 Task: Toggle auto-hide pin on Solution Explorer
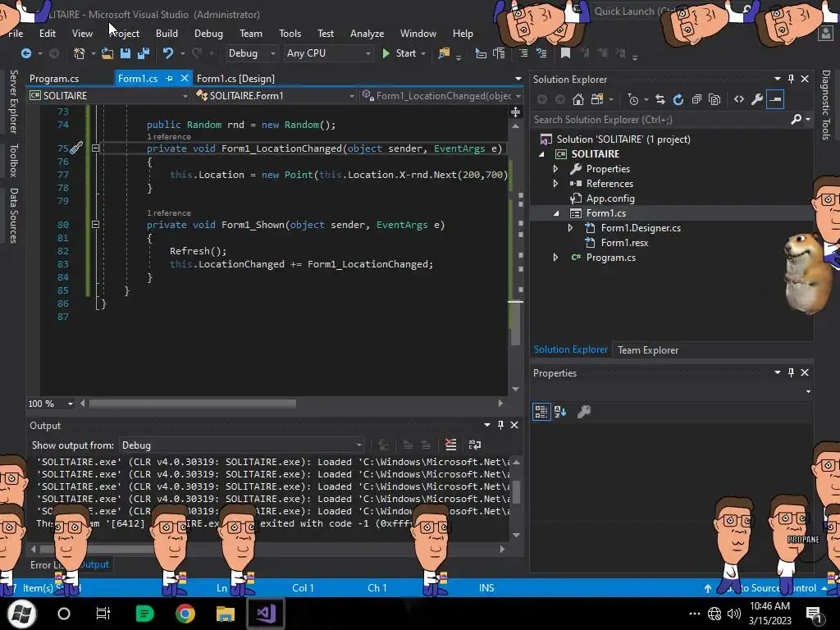pyautogui.click(x=792, y=79)
